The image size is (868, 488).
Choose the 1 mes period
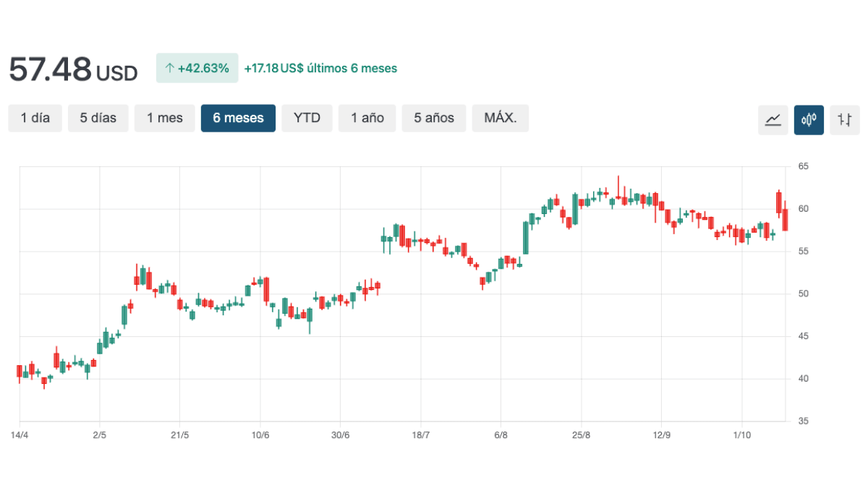[165, 119]
